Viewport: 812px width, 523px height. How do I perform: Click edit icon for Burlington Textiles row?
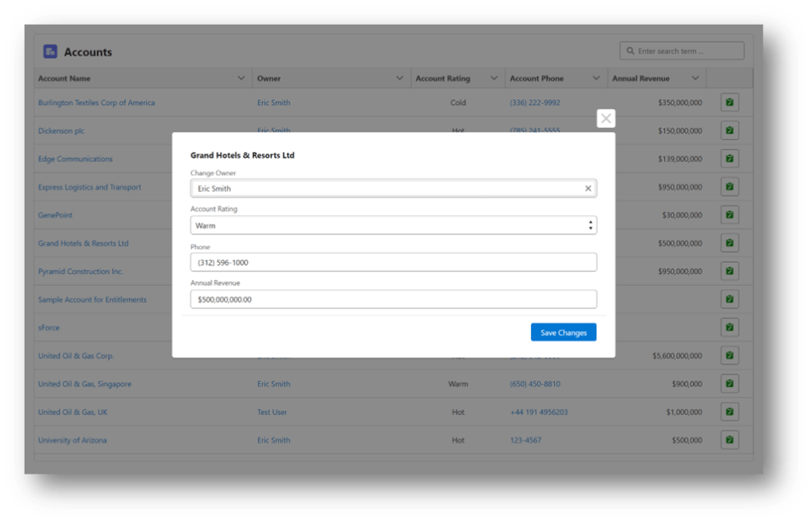[x=729, y=102]
